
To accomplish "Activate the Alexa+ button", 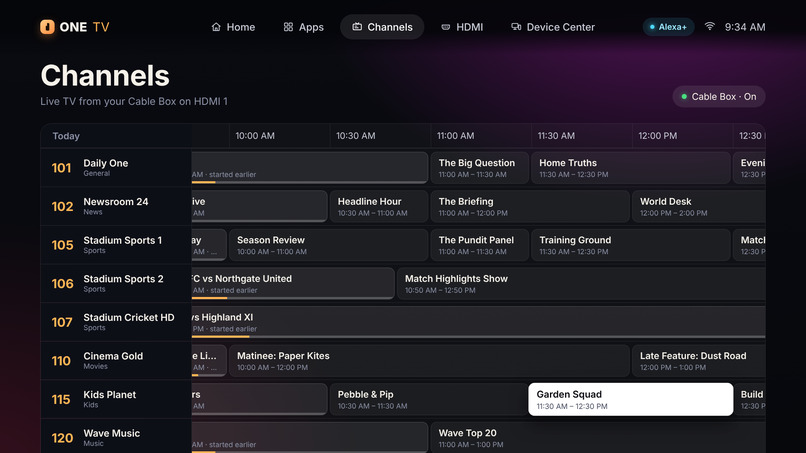I will point(668,27).
